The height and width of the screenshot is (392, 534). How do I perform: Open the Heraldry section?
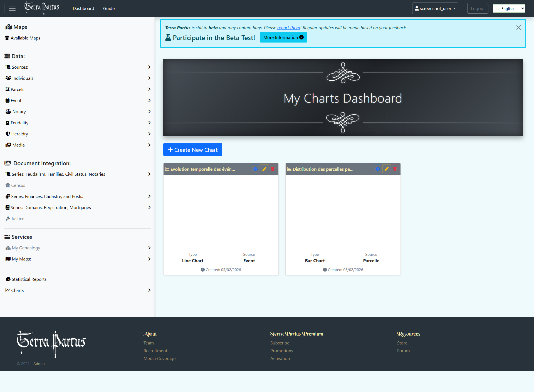point(19,134)
